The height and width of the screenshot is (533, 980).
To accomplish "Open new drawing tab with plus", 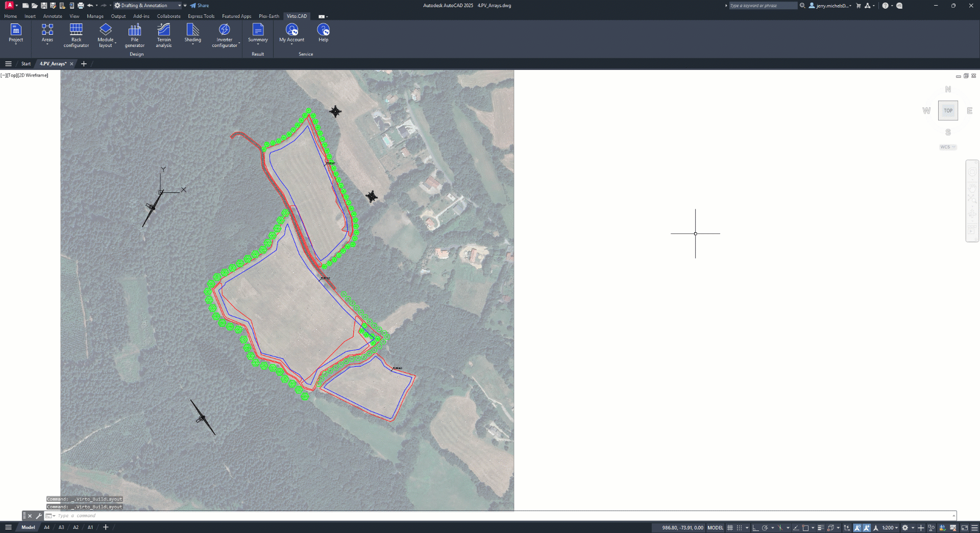I will [84, 64].
